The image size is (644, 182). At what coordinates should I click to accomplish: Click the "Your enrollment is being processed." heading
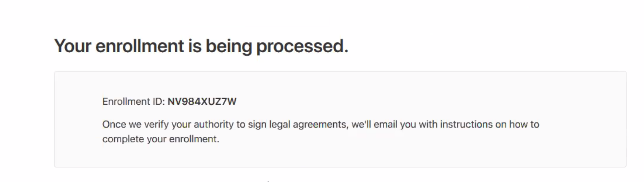[x=201, y=46]
